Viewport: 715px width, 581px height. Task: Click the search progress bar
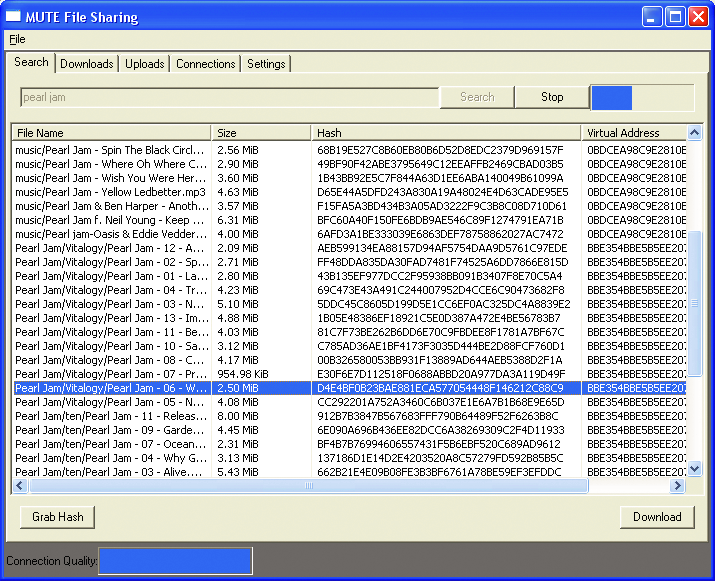coord(642,98)
